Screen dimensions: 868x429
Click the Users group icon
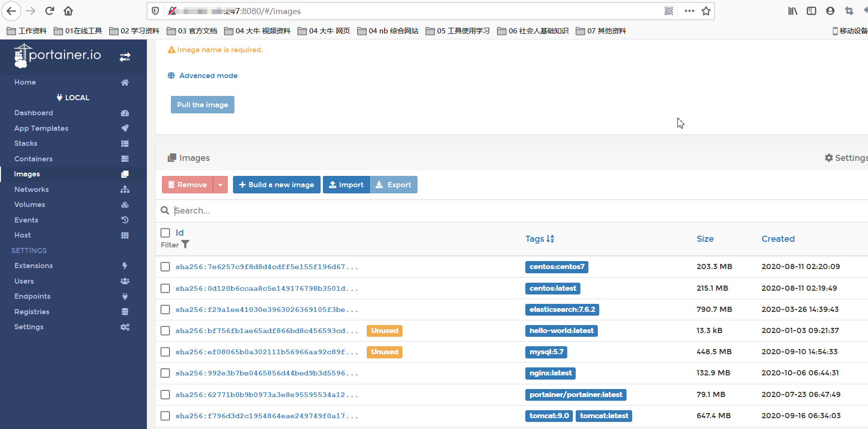tap(125, 281)
